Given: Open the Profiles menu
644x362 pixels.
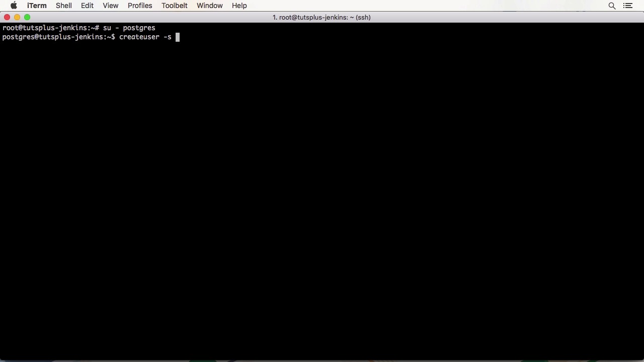Looking at the screenshot, I should click(x=140, y=6).
